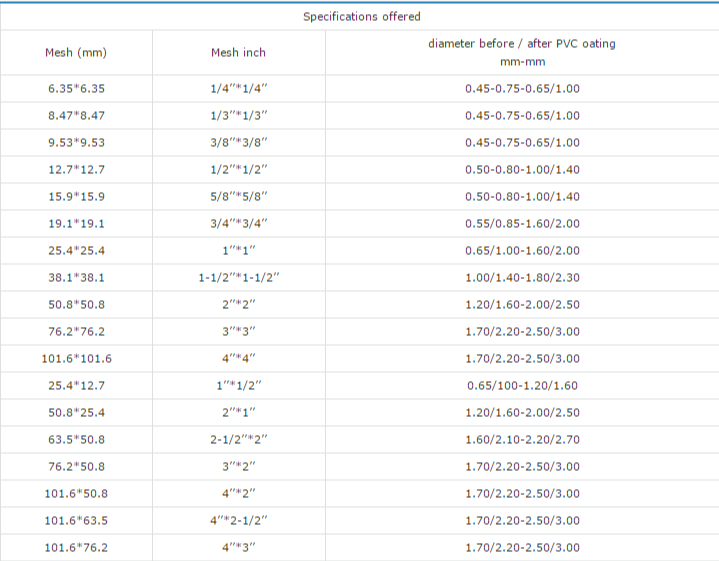Select the "Mesh inch" column header

click(x=238, y=52)
